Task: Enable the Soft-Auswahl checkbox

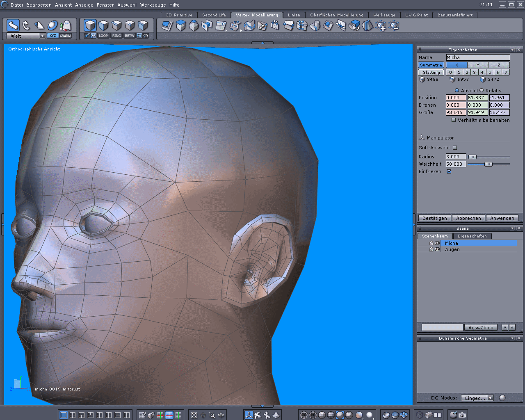Action: (455, 148)
